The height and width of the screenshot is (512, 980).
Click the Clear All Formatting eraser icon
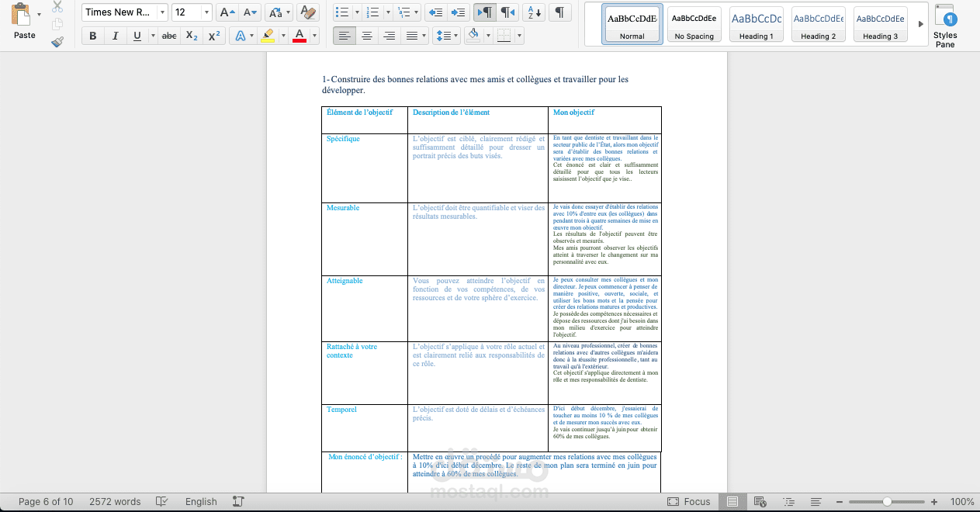(308, 12)
